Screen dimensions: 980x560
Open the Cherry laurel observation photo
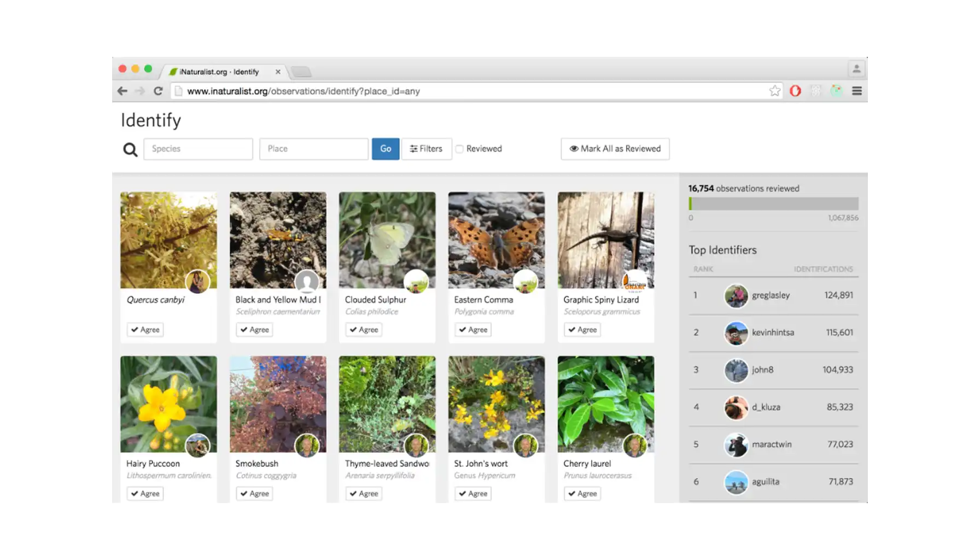tap(606, 404)
